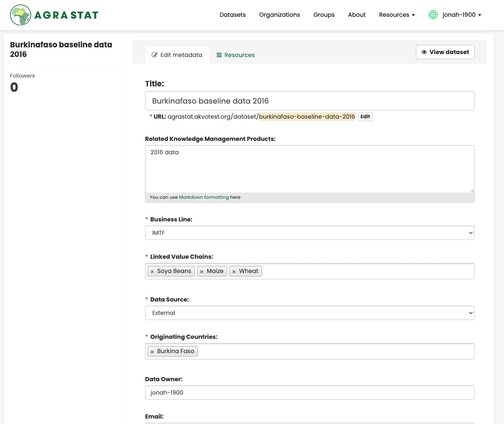Click the highlighted burkinafaso-baseline-data-2016 URL slug
The image size is (504, 424).
307,117
